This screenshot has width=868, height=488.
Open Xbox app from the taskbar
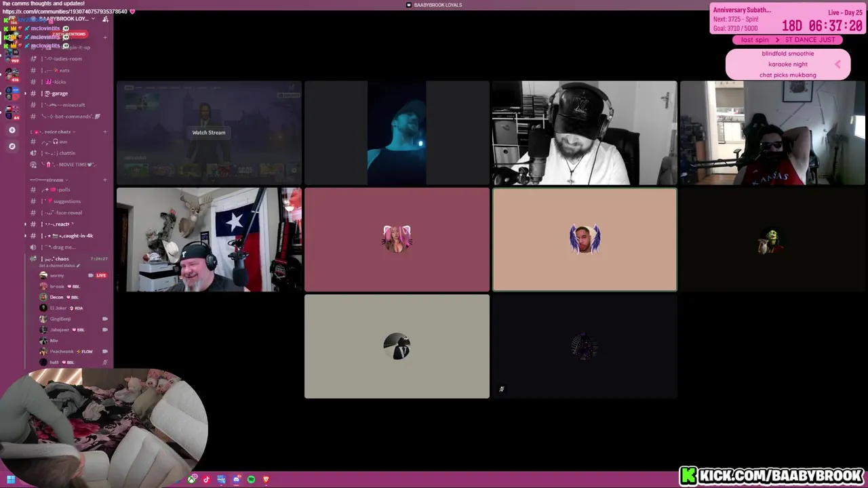click(x=192, y=480)
